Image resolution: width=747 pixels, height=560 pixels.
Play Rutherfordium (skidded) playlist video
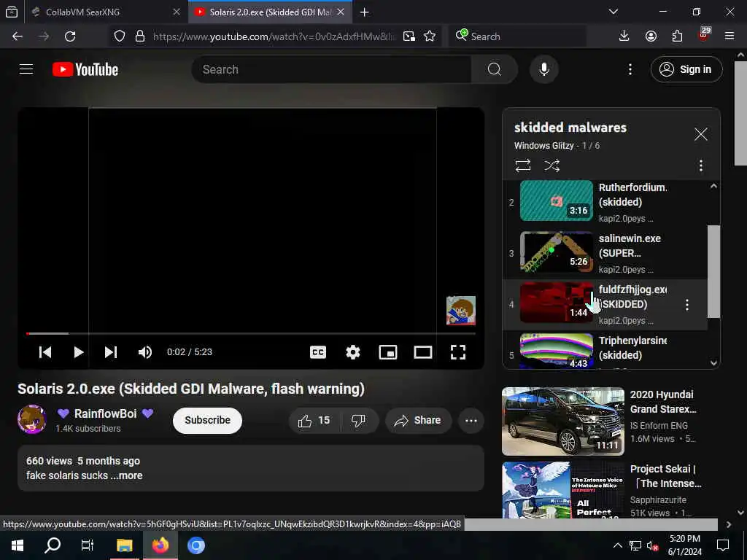605,202
